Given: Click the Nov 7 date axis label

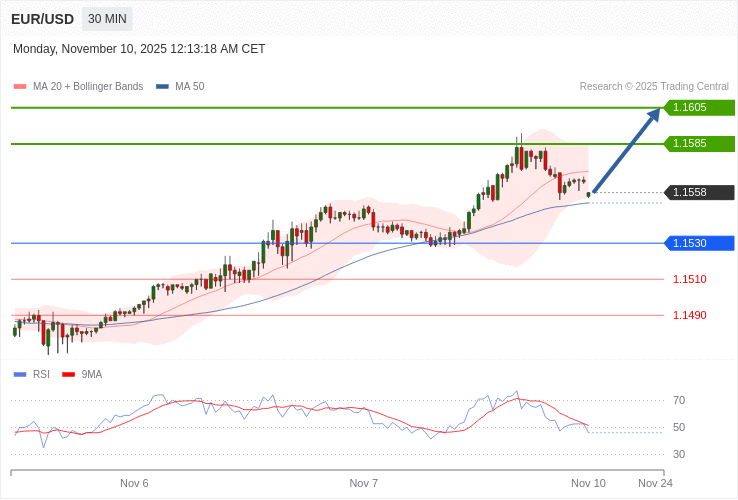Looking at the screenshot, I should [x=363, y=483].
